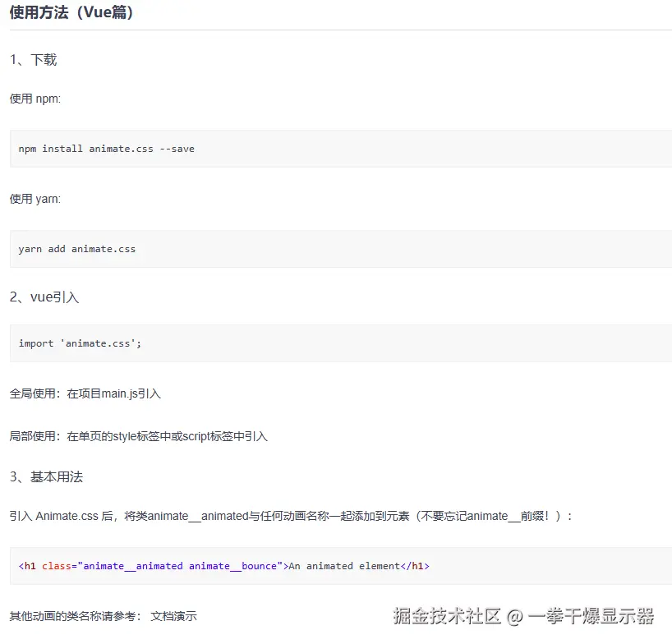This screenshot has width=672, height=644.
Task: Select the yarn add animate.css code block
Action: click(x=76, y=249)
